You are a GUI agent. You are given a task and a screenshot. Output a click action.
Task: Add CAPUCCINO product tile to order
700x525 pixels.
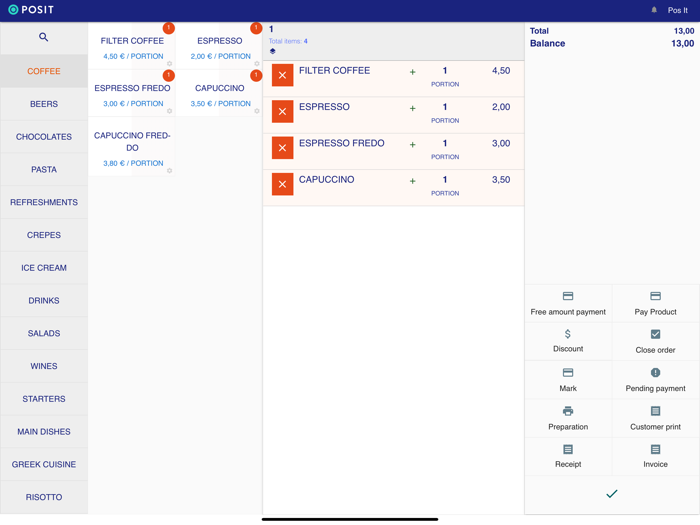coord(219,93)
